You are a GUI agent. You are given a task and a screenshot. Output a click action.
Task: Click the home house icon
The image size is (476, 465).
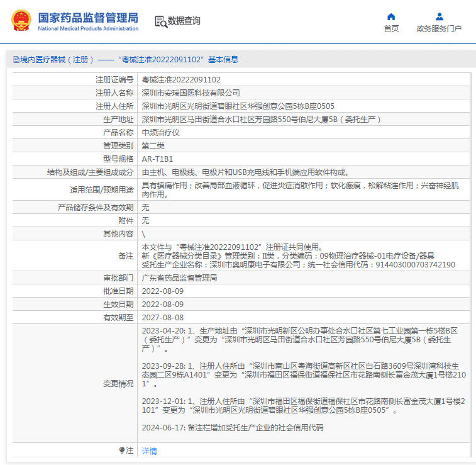tap(391, 16)
